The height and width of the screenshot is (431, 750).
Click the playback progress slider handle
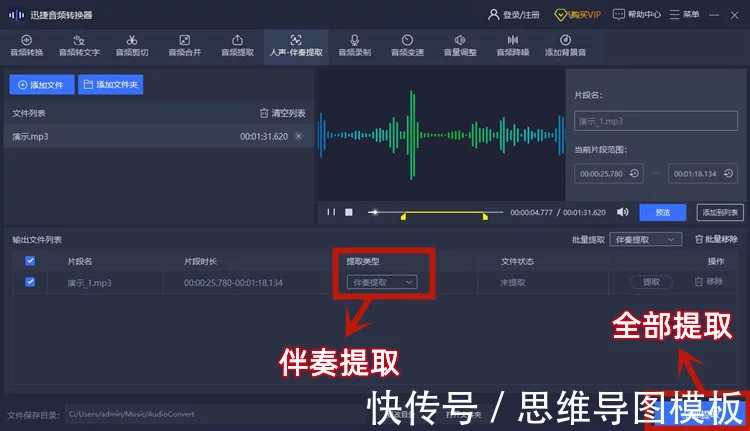coord(375,212)
